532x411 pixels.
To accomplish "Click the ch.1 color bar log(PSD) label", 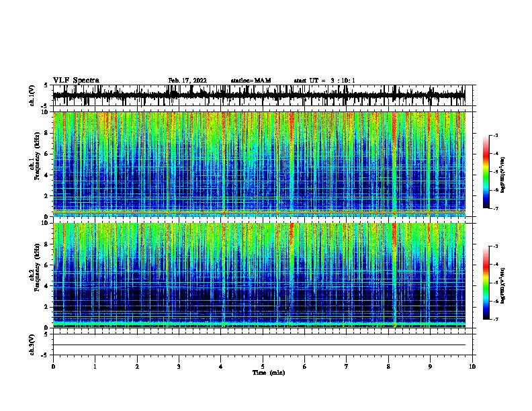I will (503, 175).
